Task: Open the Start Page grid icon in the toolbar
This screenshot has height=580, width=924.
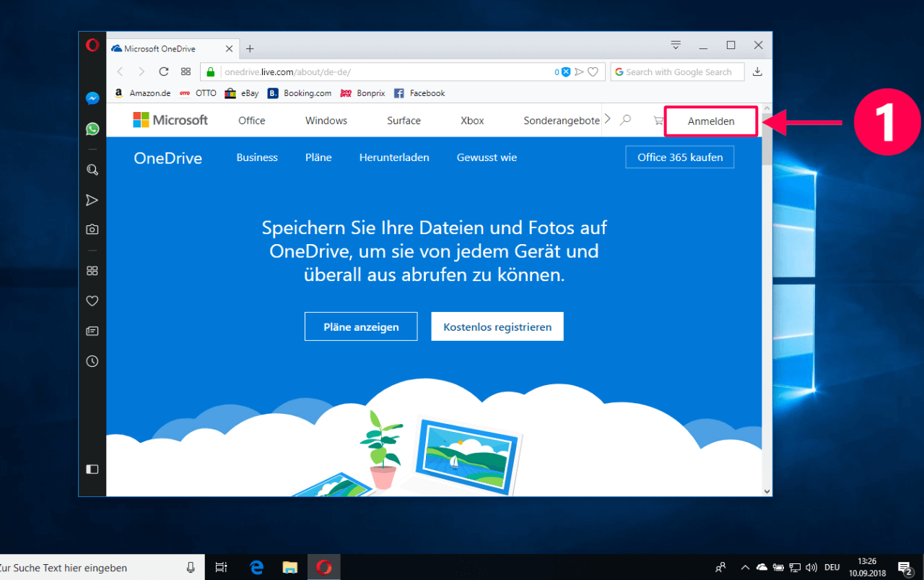Action: 186,72
